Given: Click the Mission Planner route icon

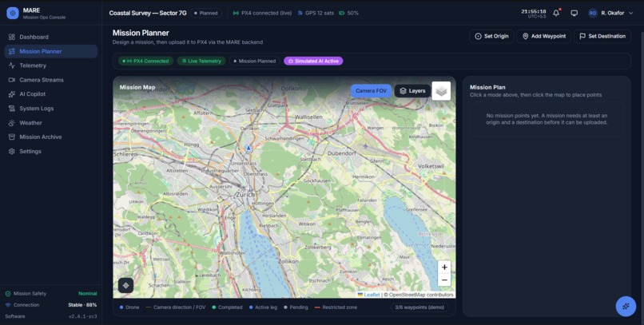Looking at the screenshot, I should click(x=11, y=51).
